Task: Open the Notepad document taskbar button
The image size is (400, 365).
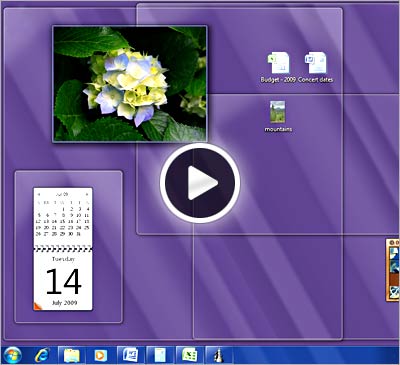Action: point(160,355)
